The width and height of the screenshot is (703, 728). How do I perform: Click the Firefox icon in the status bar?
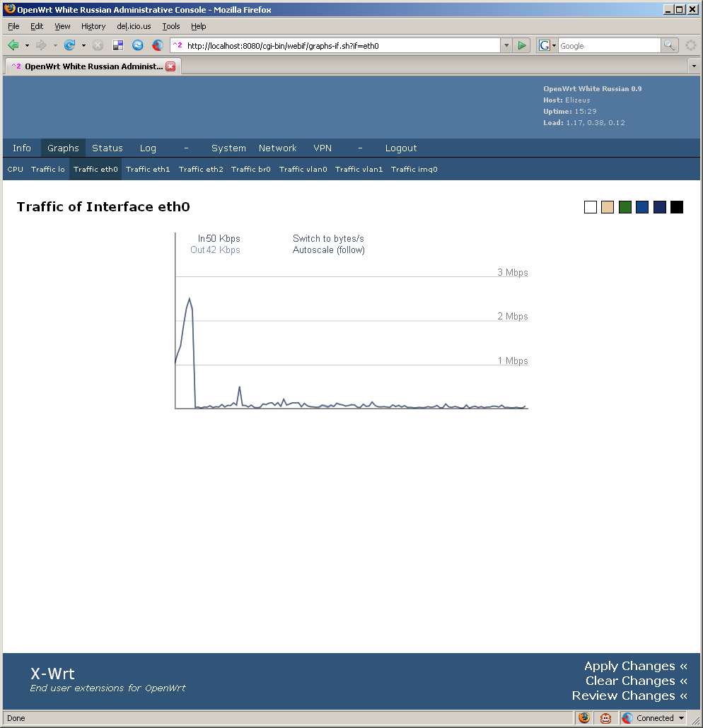pyautogui.click(x=584, y=718)
